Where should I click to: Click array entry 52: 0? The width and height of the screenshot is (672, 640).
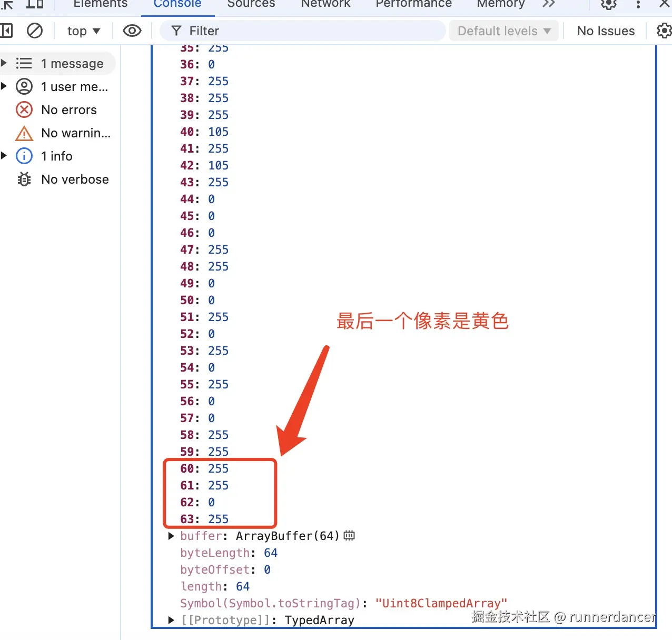point(197,334)
